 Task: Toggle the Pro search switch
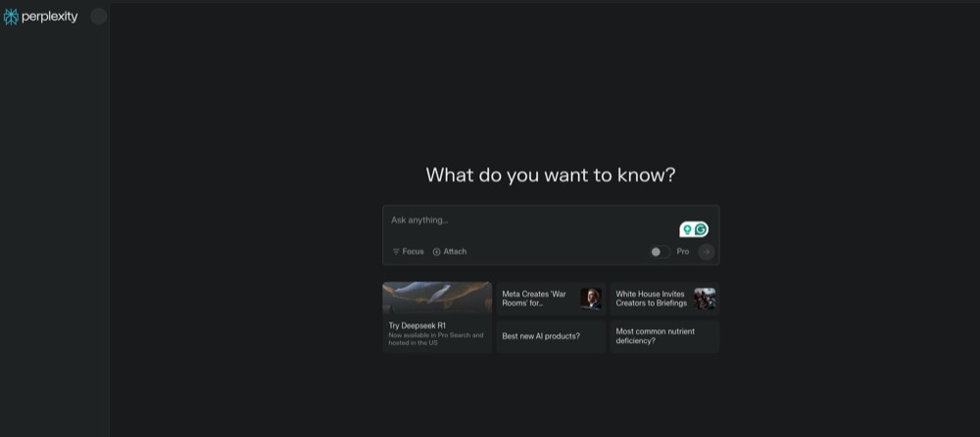pos(659,252)
